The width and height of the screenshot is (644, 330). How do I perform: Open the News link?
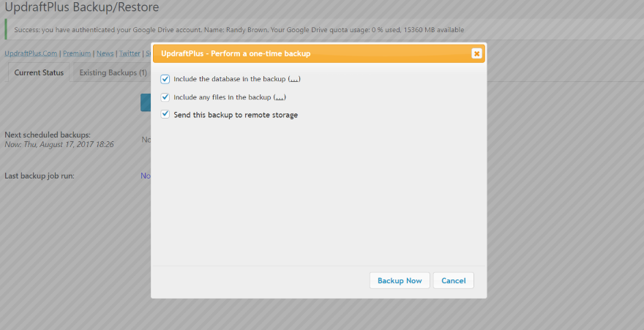pos(105,53)
